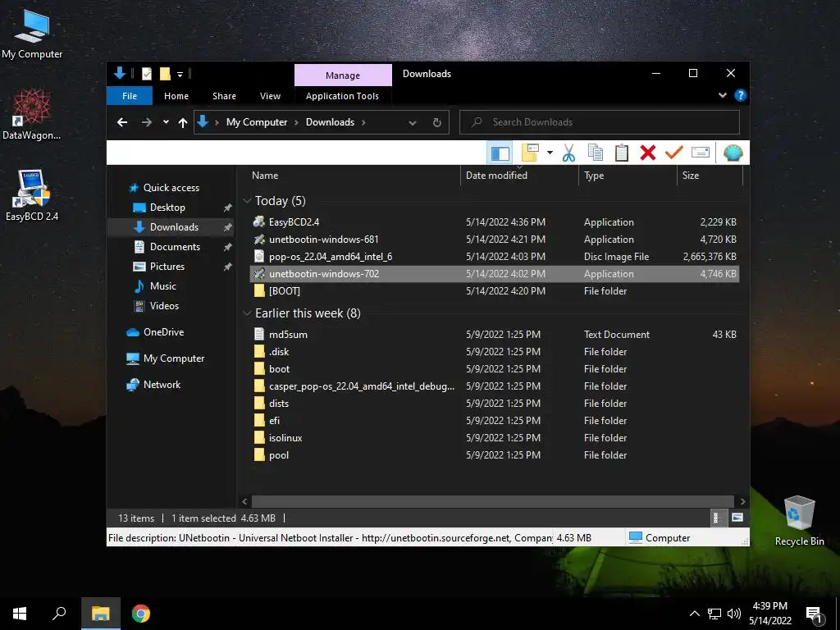This screenshot has height=630, width=840.
Task: Click the orange checkmark Properties icon
Action: 674,153
